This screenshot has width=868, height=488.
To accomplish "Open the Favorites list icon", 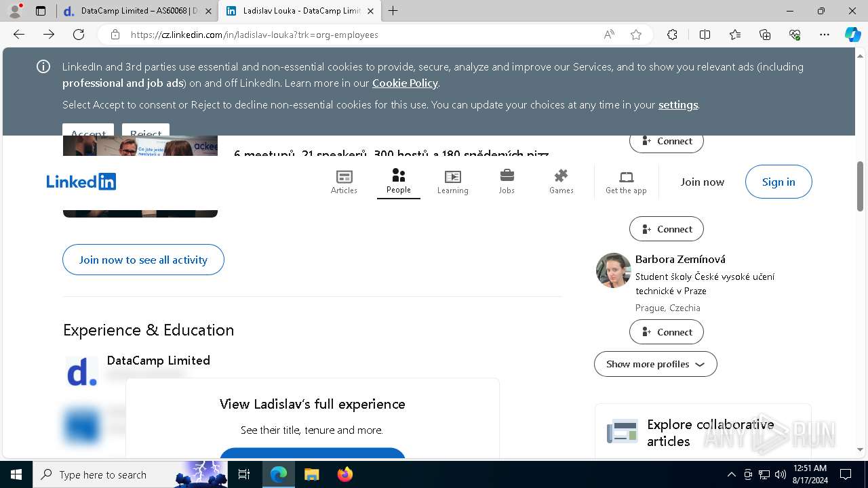I will point(735,35).
